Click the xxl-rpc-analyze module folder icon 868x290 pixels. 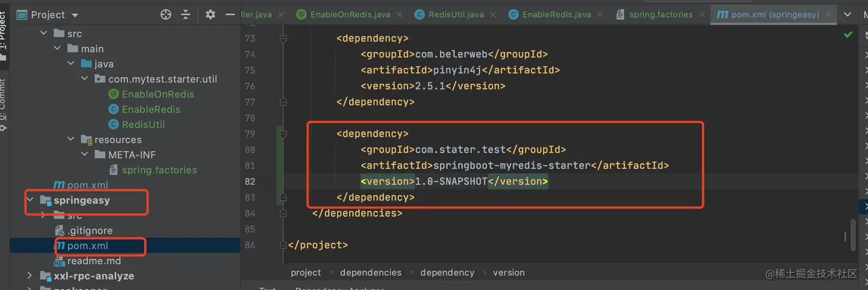(x=45, y=276)
